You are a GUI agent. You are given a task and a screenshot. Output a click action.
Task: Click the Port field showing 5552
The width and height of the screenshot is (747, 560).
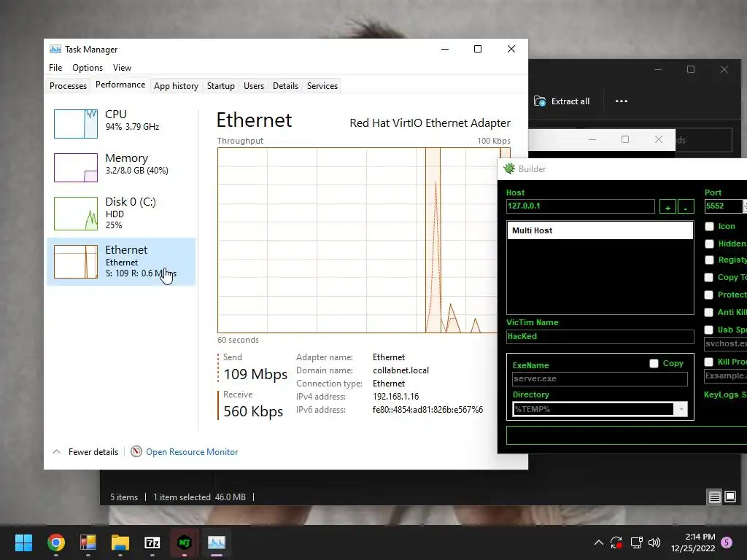pos(723,206)
